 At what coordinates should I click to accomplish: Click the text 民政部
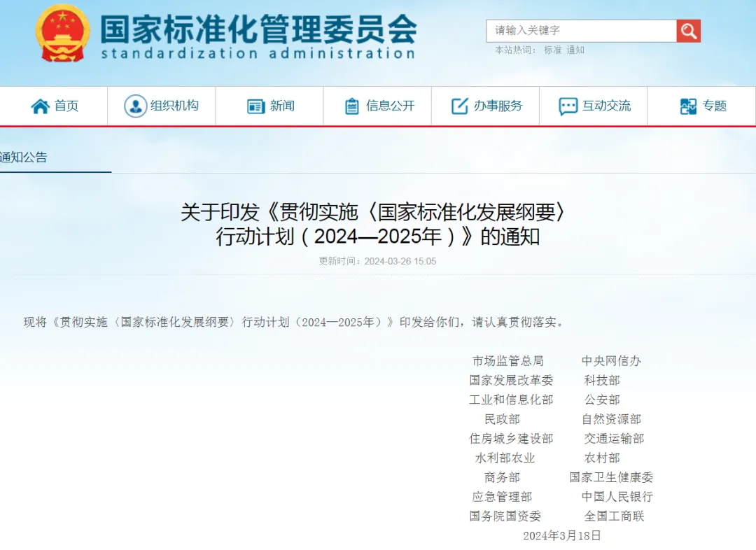(503, 419)
